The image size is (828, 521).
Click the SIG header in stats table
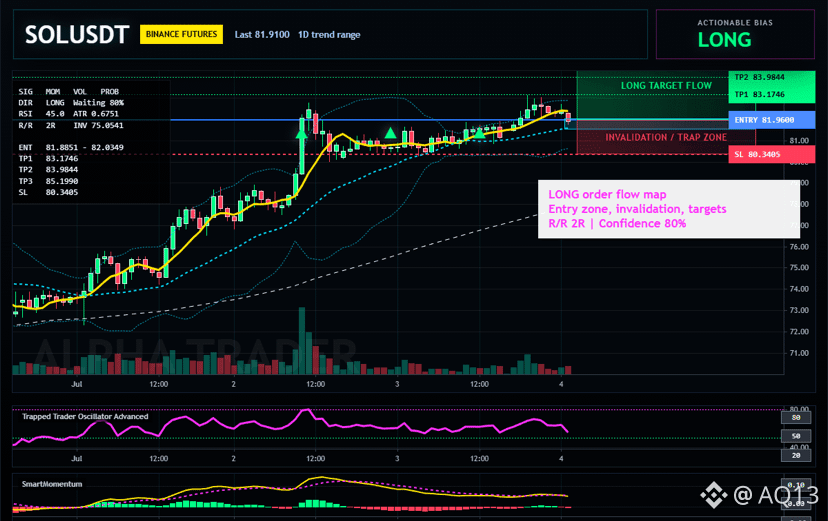coord(25,91)
